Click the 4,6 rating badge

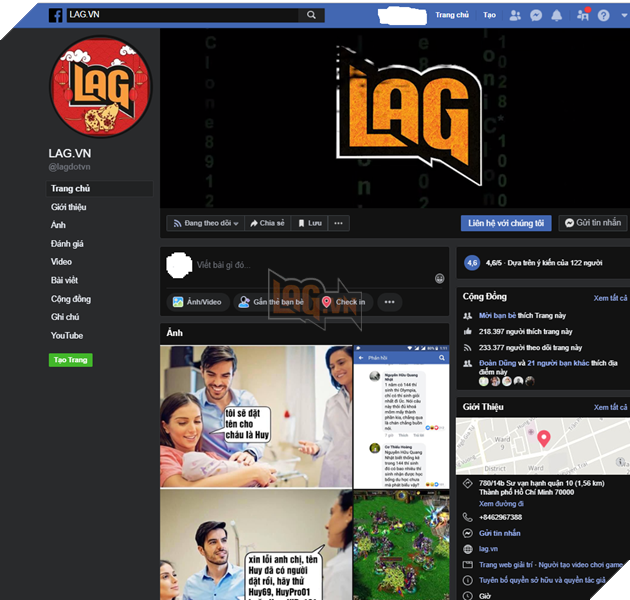(472, 263)
